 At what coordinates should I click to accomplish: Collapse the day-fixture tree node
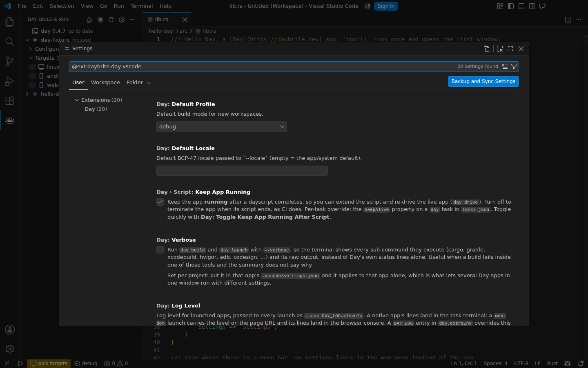click(27, 40)
